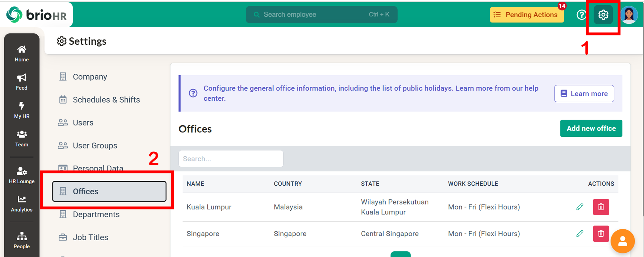Image resolution: width=644 pixels, height=257 pixels.
Task: Open the Settings gear icon in header
Action: 603,15
